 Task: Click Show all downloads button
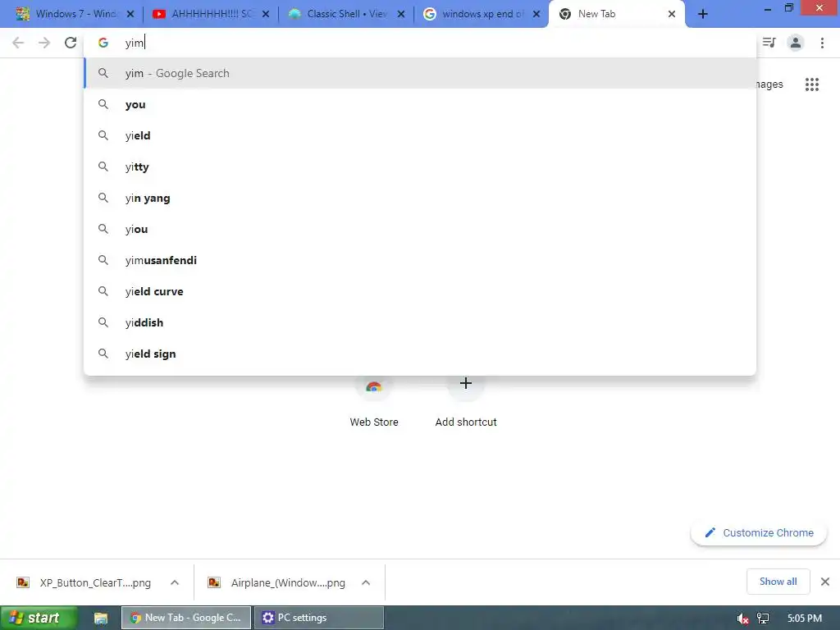[778, 582]
